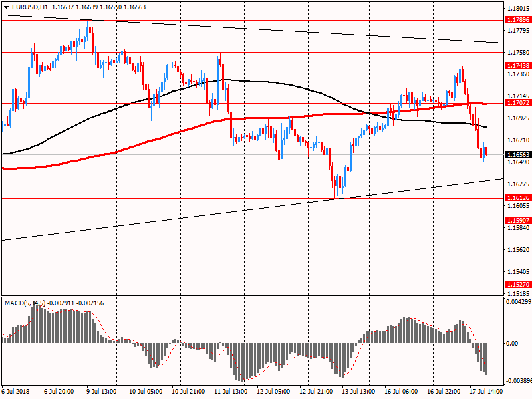
Task: Click the current price label 1.16563
Action: 518,155
